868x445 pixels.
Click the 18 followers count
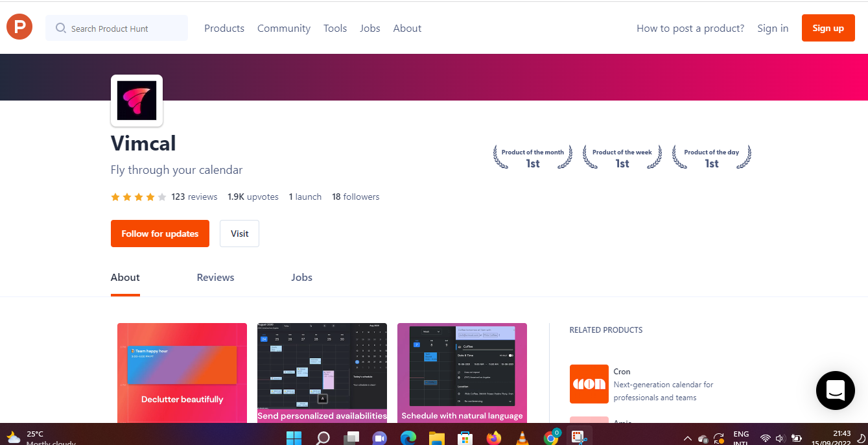pos(356,197)
